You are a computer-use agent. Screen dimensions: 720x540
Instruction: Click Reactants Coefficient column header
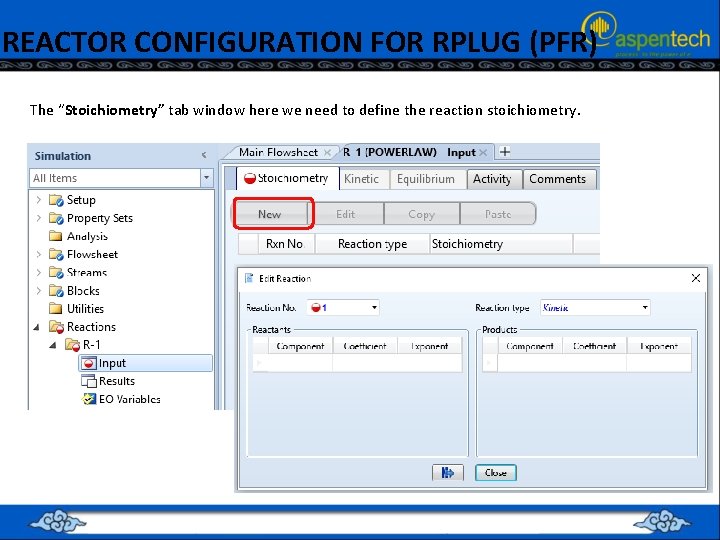[365, 346]
